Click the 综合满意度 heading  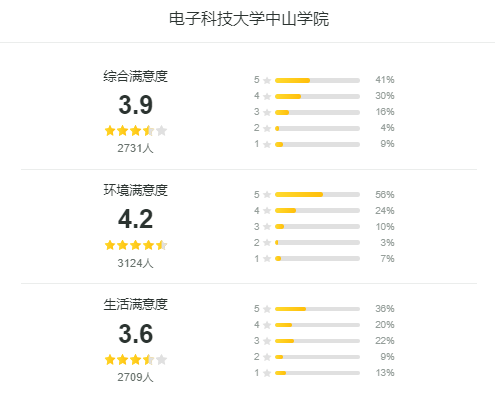point(135,76)
